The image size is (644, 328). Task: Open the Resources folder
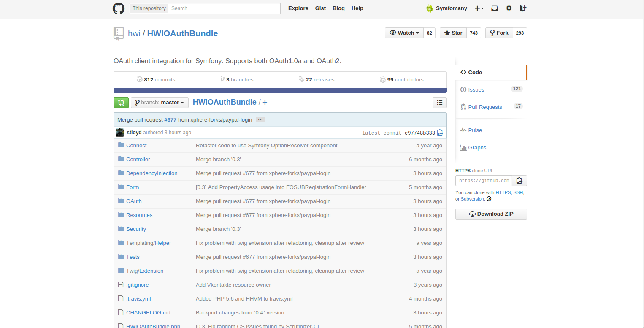tap(139, 215)
